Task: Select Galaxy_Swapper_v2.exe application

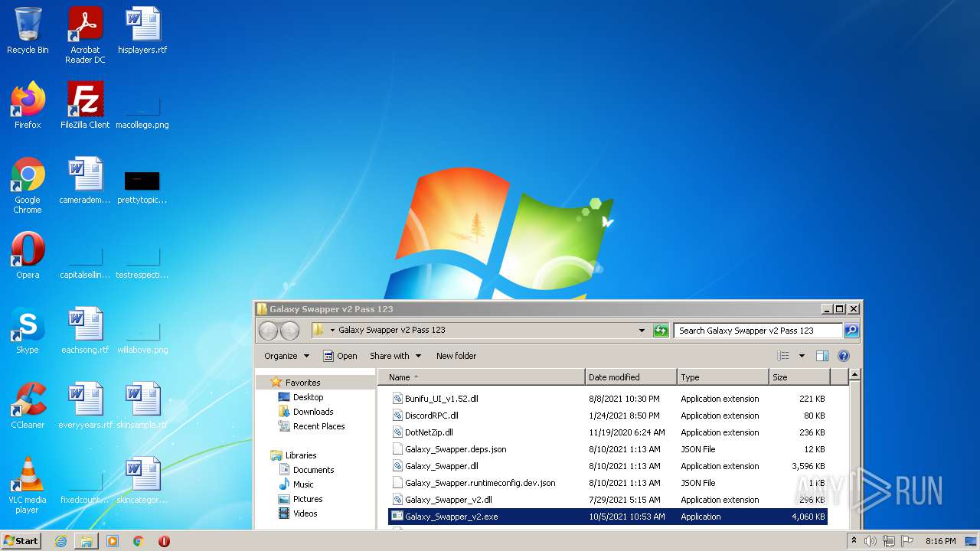Action: (x=608, y=517)
